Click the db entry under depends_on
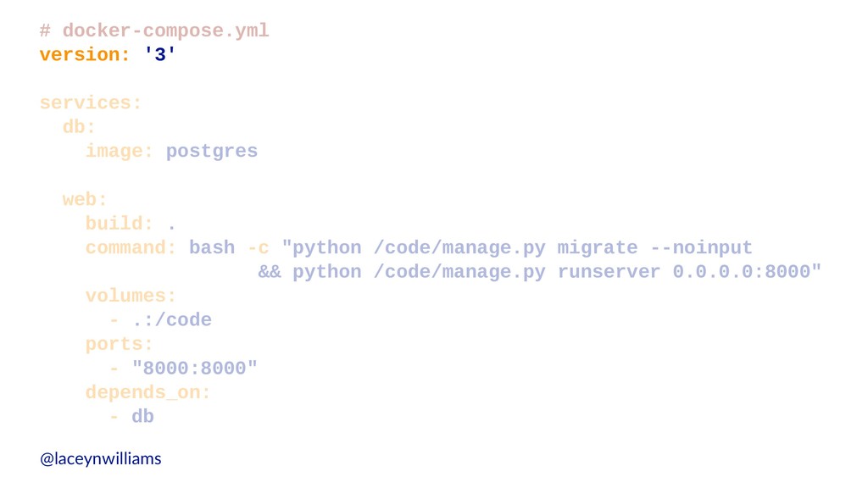The width and height of the screenshot is (868, 488). click(142, 416)
